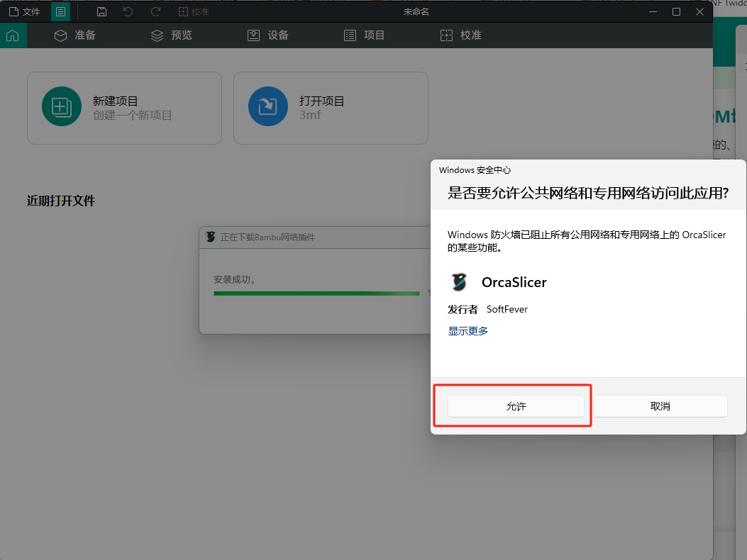Click the SoftFever publisher name
747x560 pixels.
507,309
